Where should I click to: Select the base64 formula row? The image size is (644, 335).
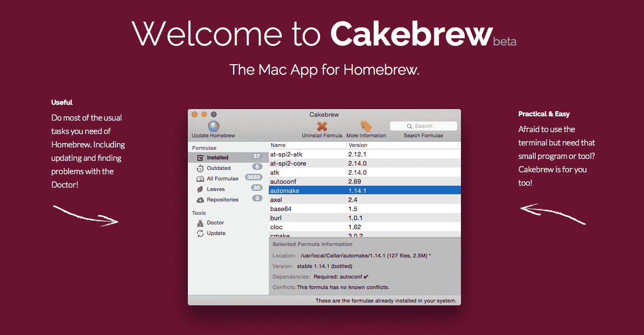coord(365,209)
